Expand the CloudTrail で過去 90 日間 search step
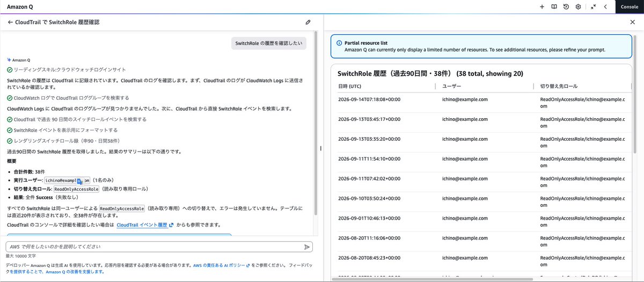This screenshot has width=644, height=282. pos(77,119)
